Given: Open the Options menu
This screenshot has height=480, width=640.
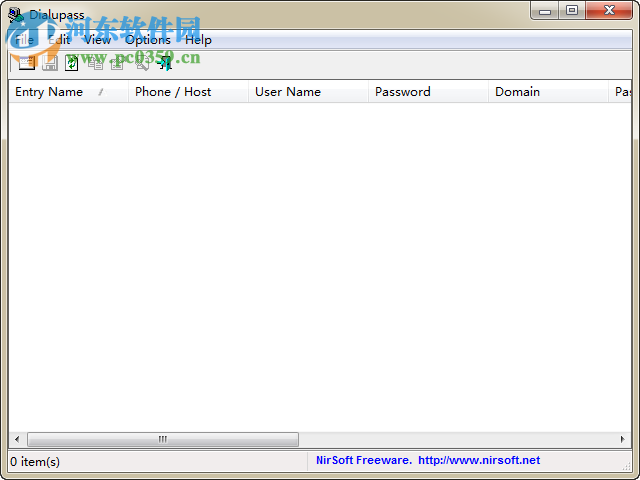Looking at the screenshot, I should pyautogui.click(x=148, y=40).
